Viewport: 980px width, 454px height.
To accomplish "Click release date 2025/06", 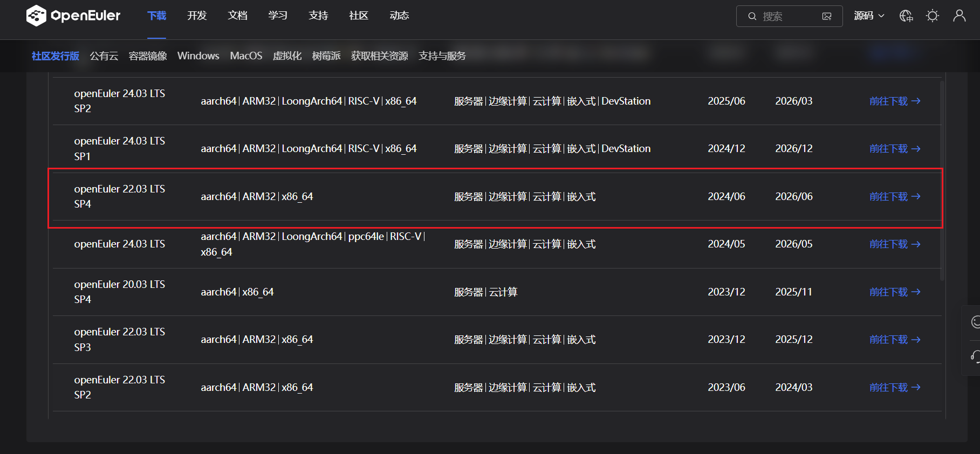I will (x=727, y=101).
